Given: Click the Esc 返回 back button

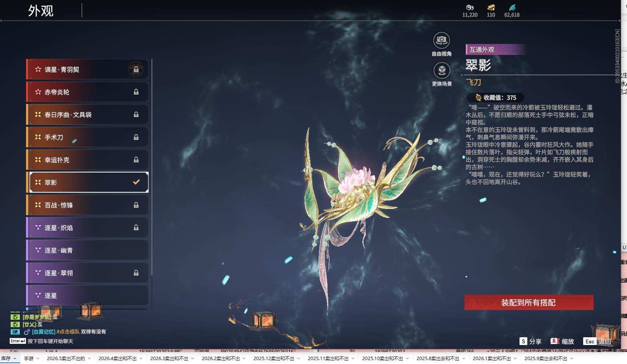Looking at the screenshot, I should click(x=598, y=342).
